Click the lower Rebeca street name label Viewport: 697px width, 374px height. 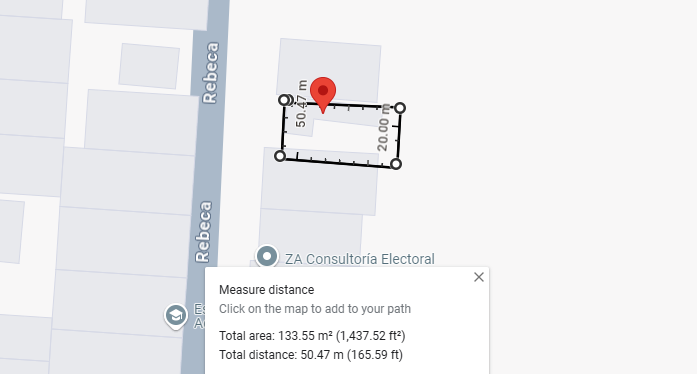204,232
